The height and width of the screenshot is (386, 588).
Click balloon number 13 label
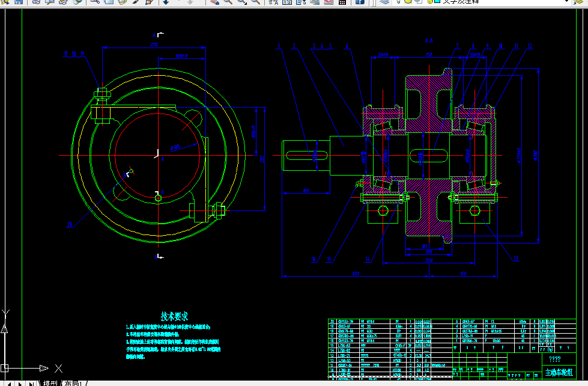pos(516,259)
